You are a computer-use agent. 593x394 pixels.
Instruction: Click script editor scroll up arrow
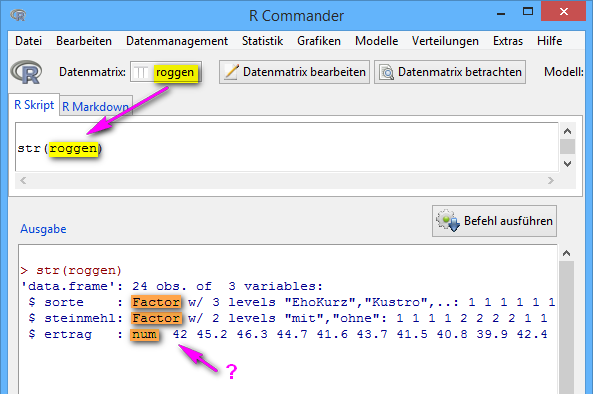(x=567, y=131)
